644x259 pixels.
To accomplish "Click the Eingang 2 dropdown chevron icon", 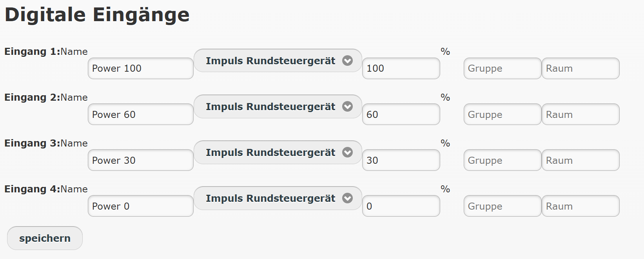I will (347, 107).
